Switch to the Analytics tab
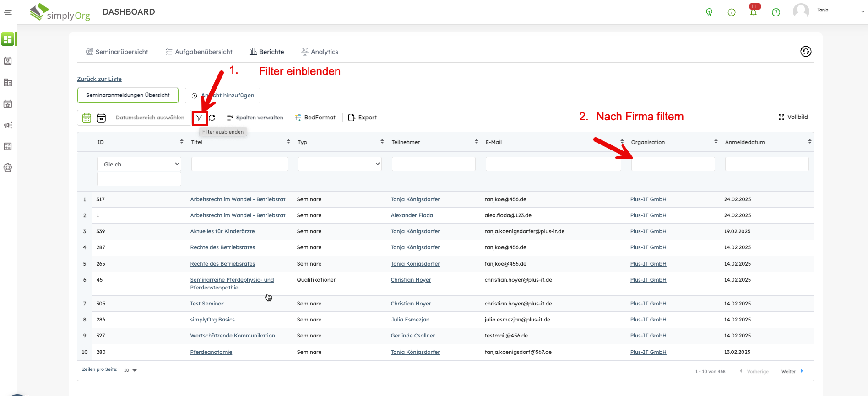Viewport: 868px width, 396px height. [320, 52]
